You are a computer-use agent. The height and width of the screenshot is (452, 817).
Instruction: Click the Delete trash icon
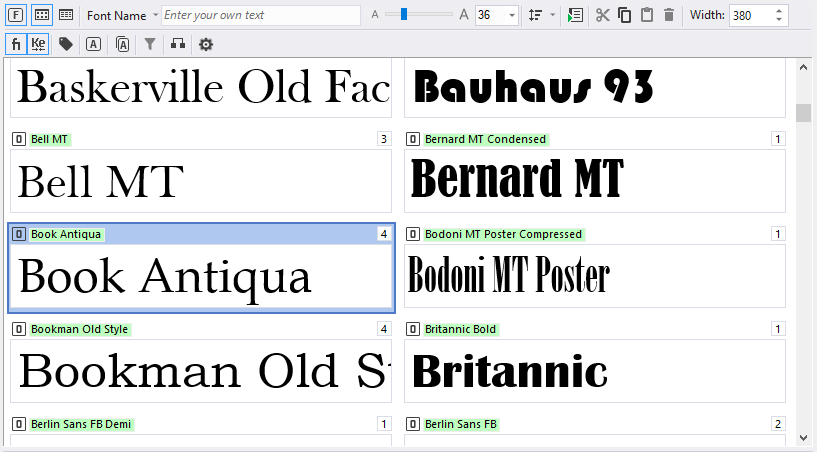click(669, 15)
